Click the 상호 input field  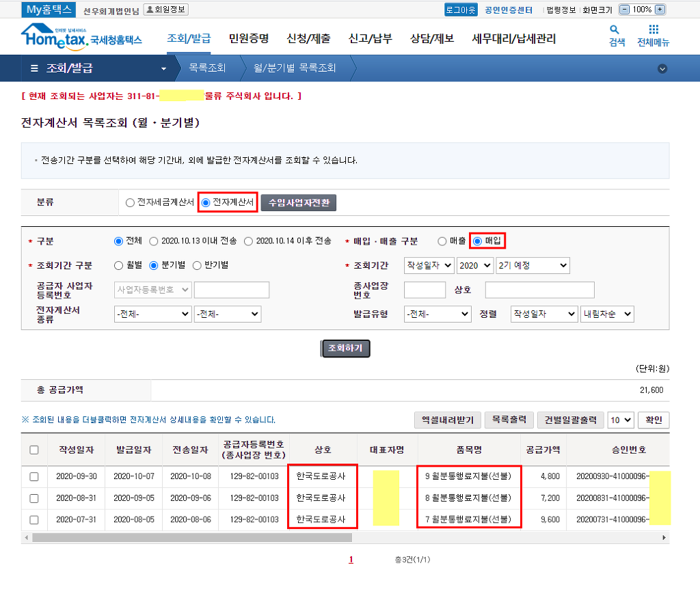(x=540, y=290)
